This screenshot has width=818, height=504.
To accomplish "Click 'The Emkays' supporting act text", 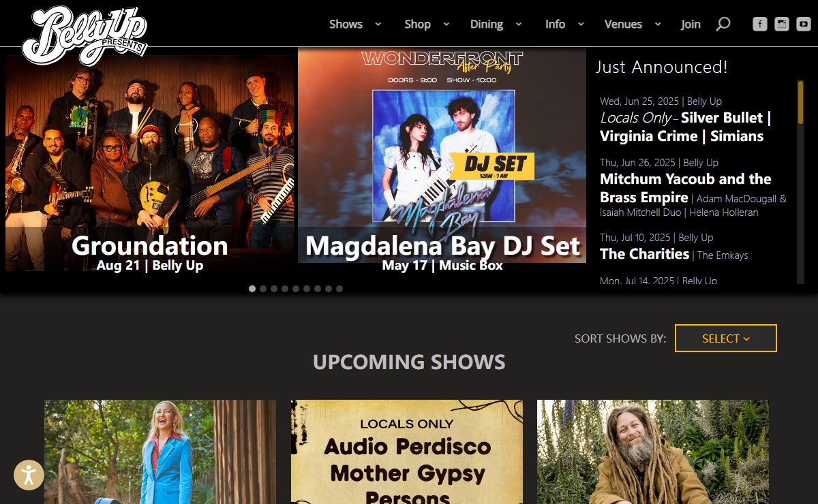I will coord(723,255).
